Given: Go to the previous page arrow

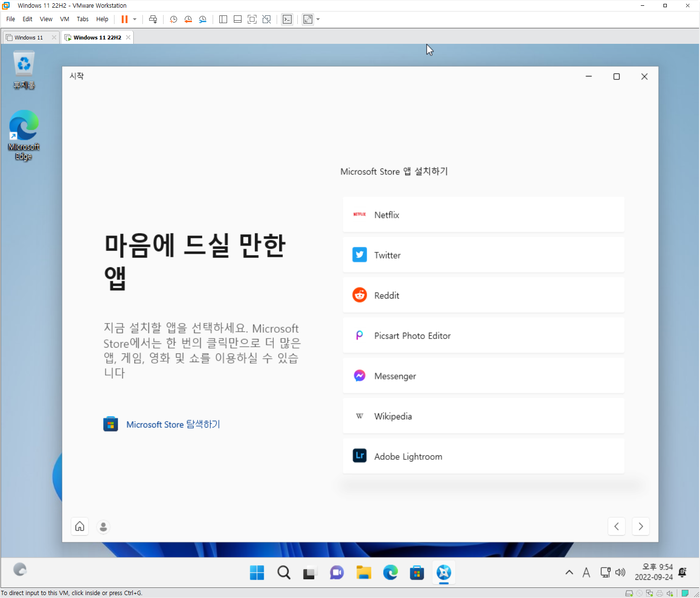Looking at the screenshot, I should (617, 526).
